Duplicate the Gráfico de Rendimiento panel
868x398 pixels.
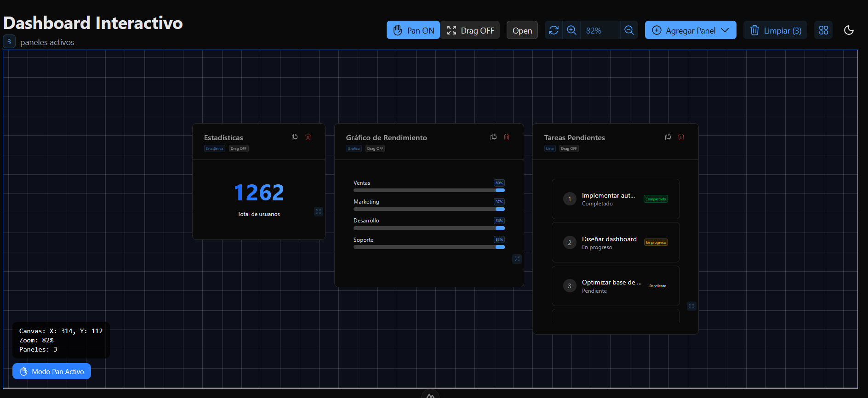493,137
